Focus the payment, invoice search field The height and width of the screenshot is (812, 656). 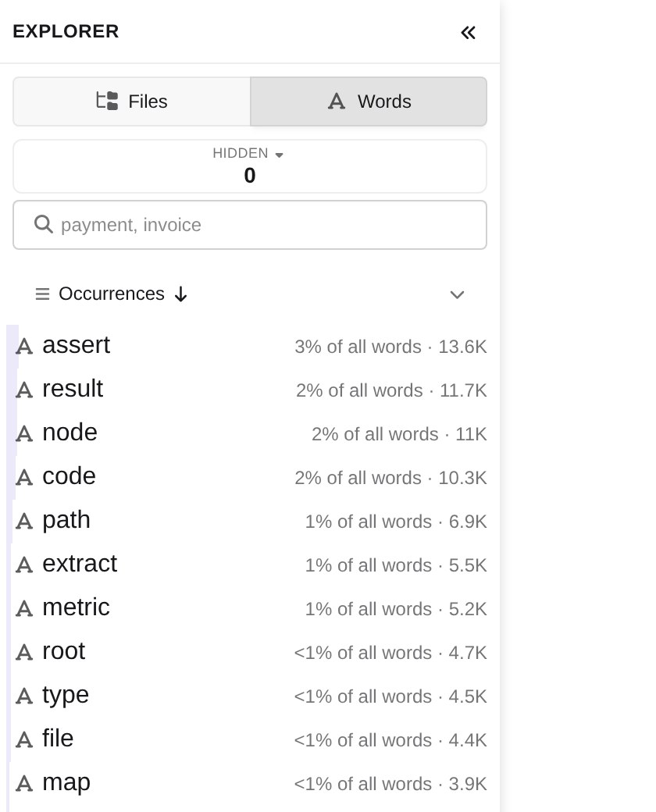250,225
